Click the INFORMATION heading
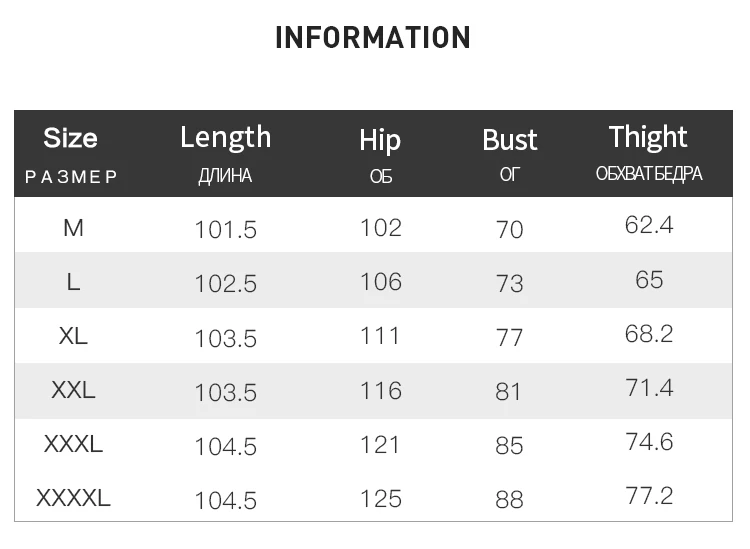 pos(372,38)
